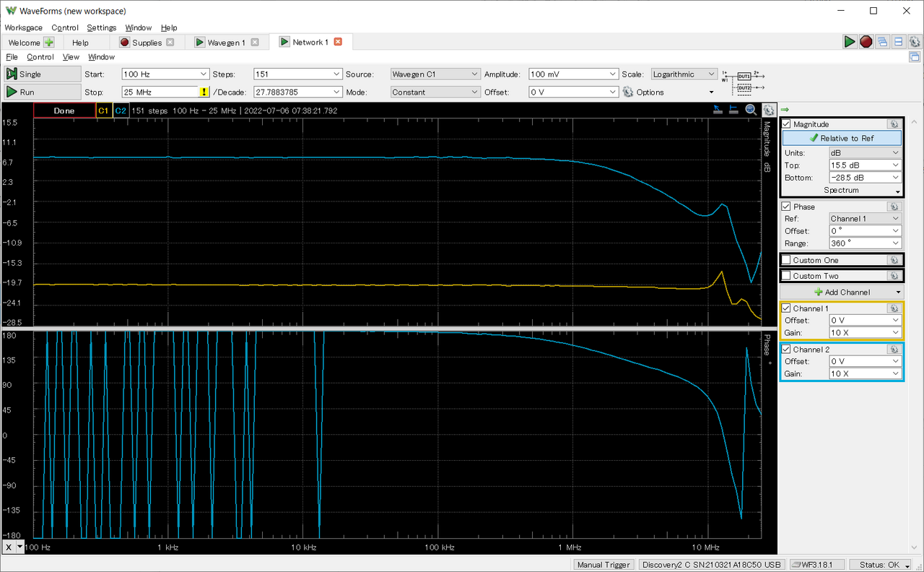Click the yellow C1 channel indicator
924x572 pixels.
(103, 110)
